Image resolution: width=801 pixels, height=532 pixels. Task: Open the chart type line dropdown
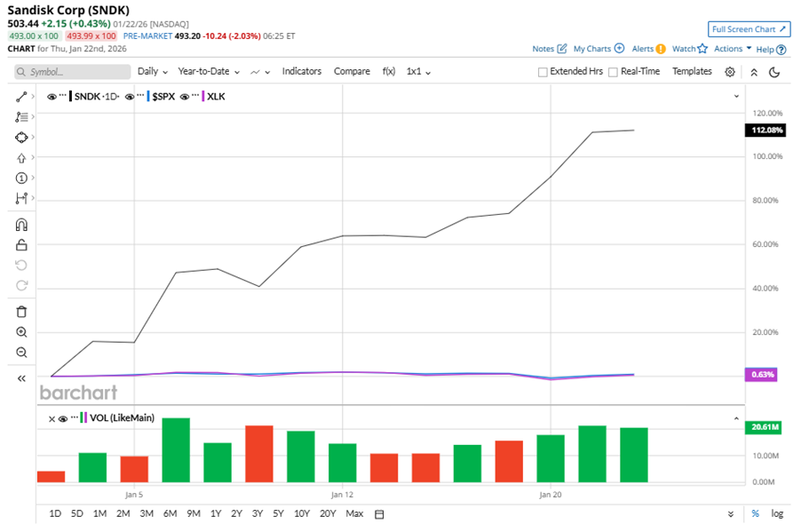[x=260, y=72]
